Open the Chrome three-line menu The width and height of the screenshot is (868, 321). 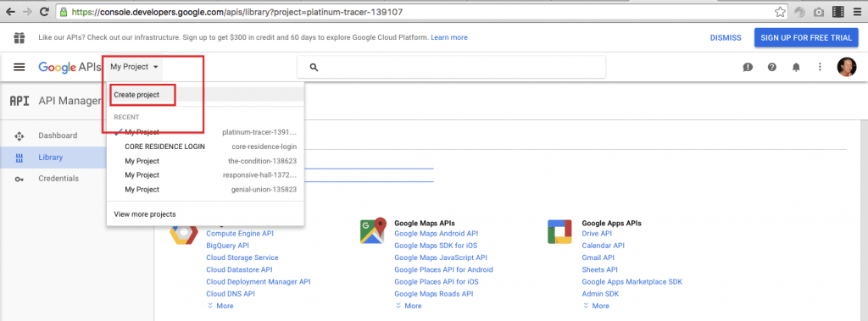point(858,12)
